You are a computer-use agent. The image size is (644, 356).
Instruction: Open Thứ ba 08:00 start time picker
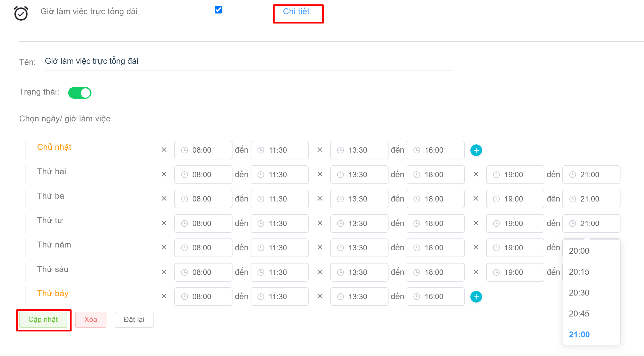[x=203, y=199]
